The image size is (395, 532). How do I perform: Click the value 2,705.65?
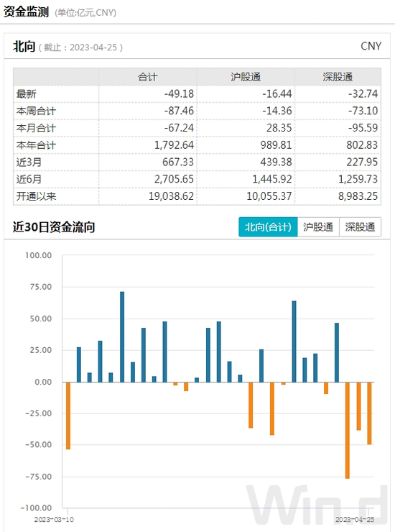[174, 179]
